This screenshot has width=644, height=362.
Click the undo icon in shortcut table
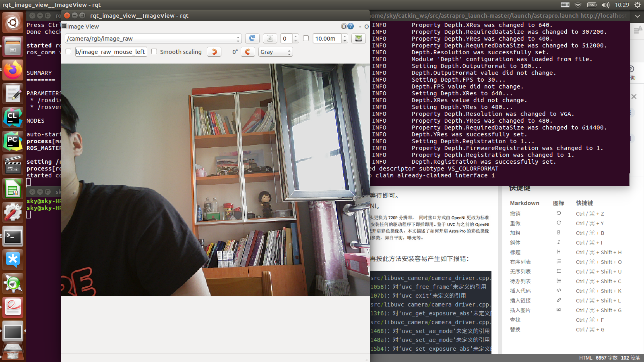pos(559,213)
